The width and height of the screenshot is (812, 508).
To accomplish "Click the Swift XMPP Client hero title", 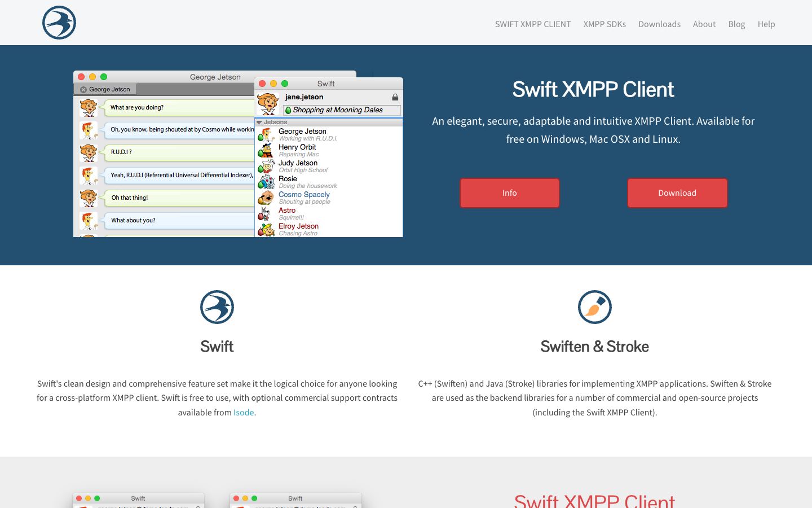I will (593, 90).
